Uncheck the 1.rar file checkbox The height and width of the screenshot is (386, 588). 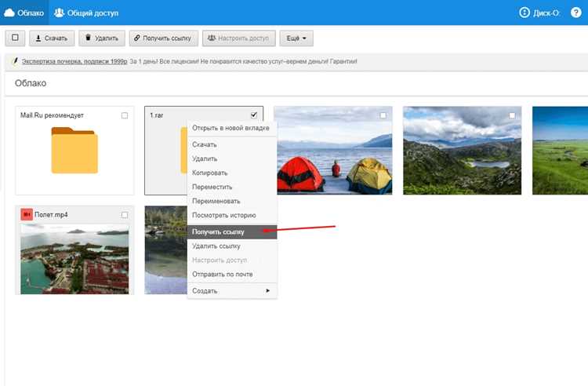click(x=254, y=115)
